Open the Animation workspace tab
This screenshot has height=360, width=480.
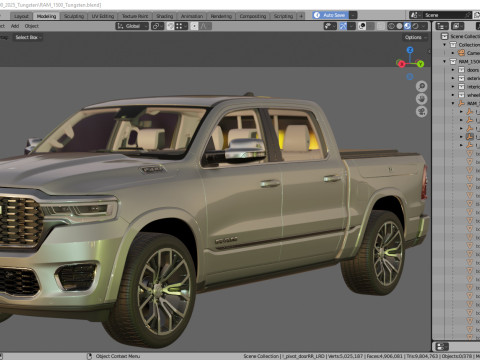coord(192,16)
